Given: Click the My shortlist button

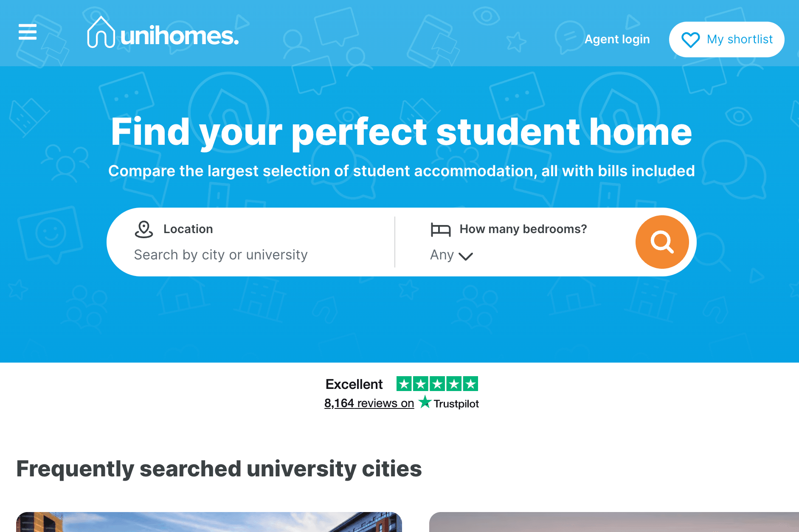Looking at the screenshot, I should tap(726, 39).
